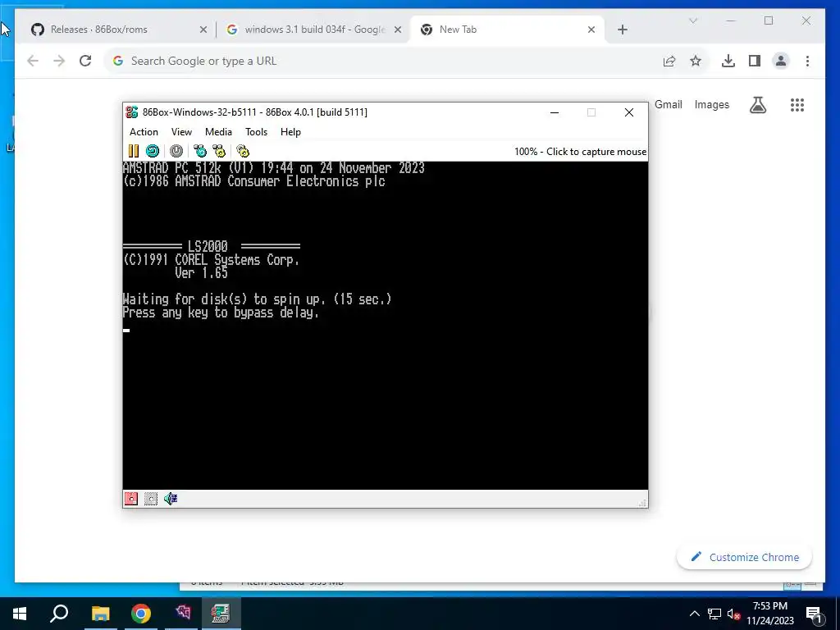Open Chrome three-dot menu
The image size is (840, 630).
point(807,61)
